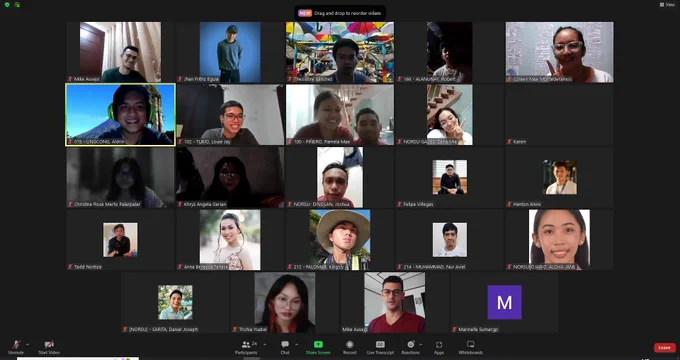Click muted mic icon beside Tedd Noriza
This screenshot has height=360, width=680.
pos(70,267)
